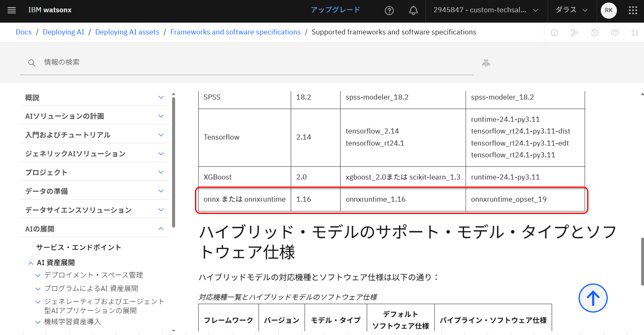Click the アップグレード link

pos(335,10)
